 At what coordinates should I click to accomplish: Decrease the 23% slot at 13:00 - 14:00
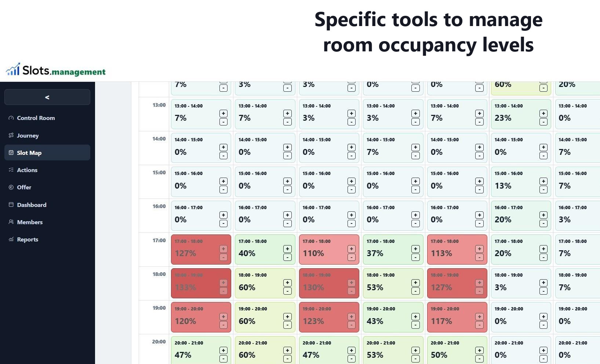543,122
